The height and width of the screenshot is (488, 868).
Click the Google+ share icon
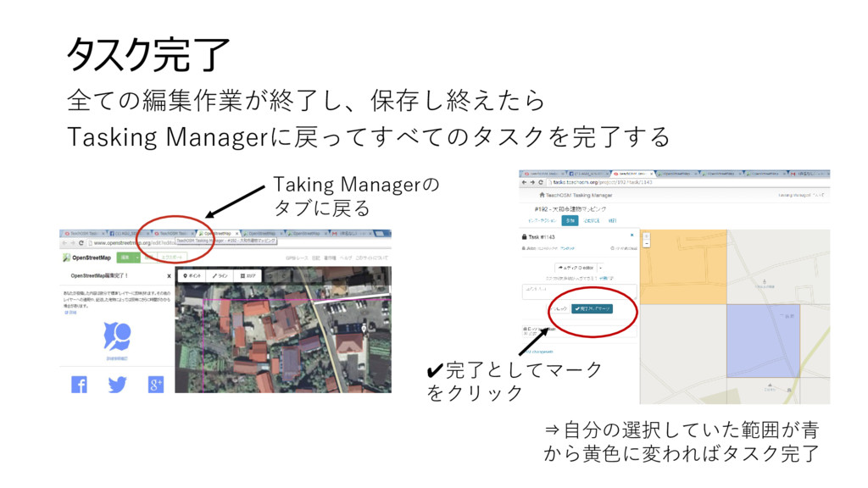pyautogui.click(x=156, y=384)
